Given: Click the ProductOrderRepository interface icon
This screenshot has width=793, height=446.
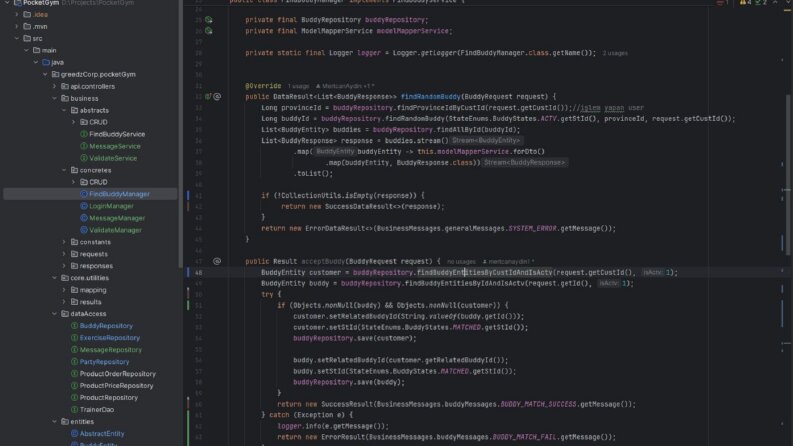Looking at the screenshot, I should 74,374.
